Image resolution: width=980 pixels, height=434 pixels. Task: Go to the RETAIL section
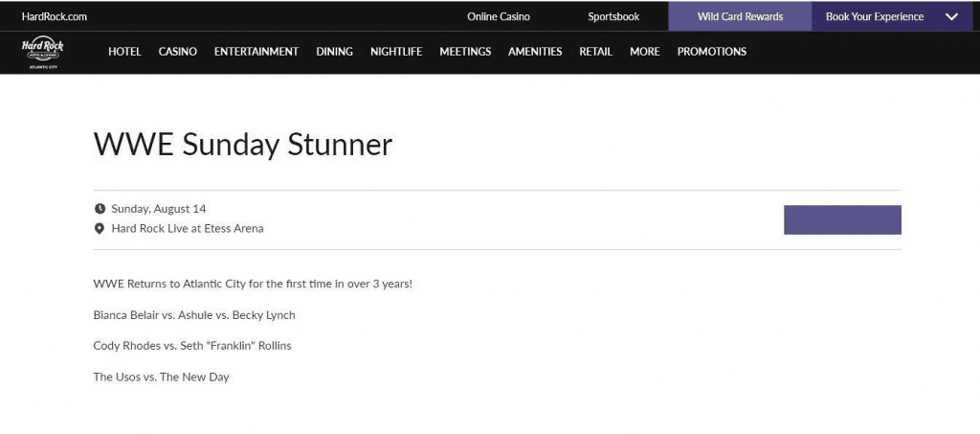click(595, 52)
